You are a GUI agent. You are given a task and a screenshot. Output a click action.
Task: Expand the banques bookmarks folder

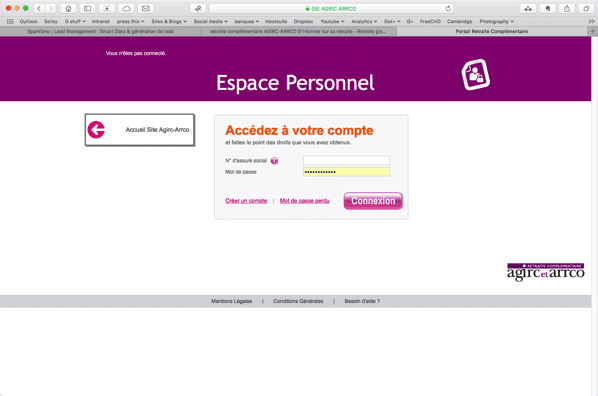pos(246,21)
